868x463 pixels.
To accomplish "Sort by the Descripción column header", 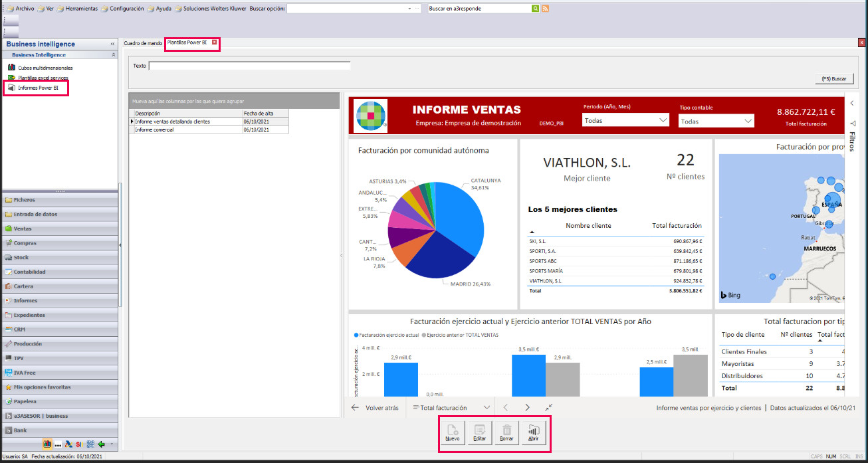I will (x=188, y=114).
